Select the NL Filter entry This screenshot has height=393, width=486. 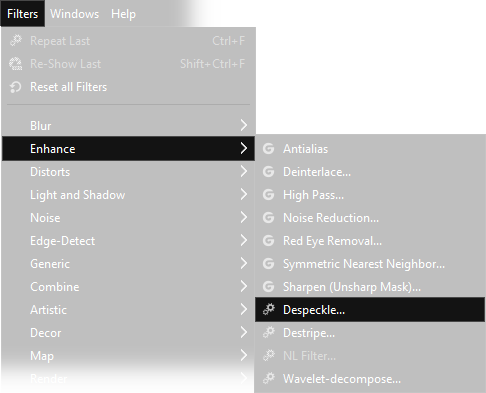point(370,356)
